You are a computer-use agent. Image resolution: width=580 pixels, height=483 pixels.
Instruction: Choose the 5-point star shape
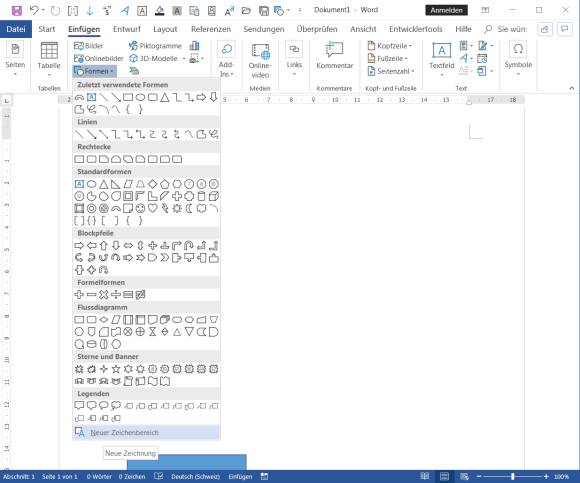pos(116,369)
